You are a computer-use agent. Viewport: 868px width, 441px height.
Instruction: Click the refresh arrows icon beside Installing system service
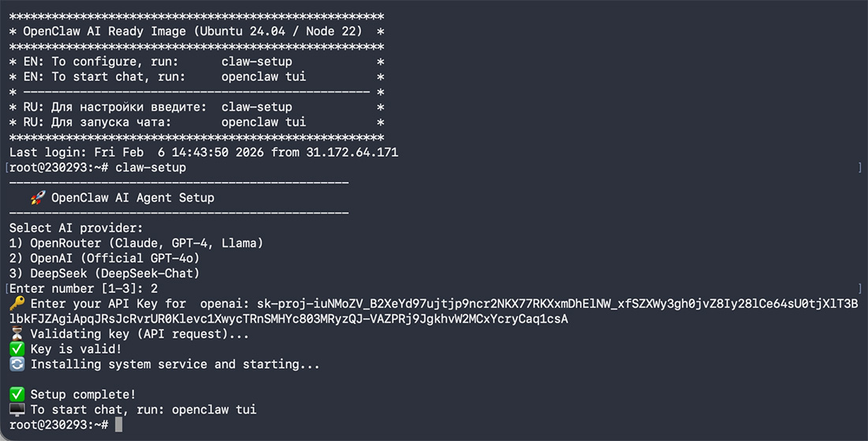tap(17, 364)
